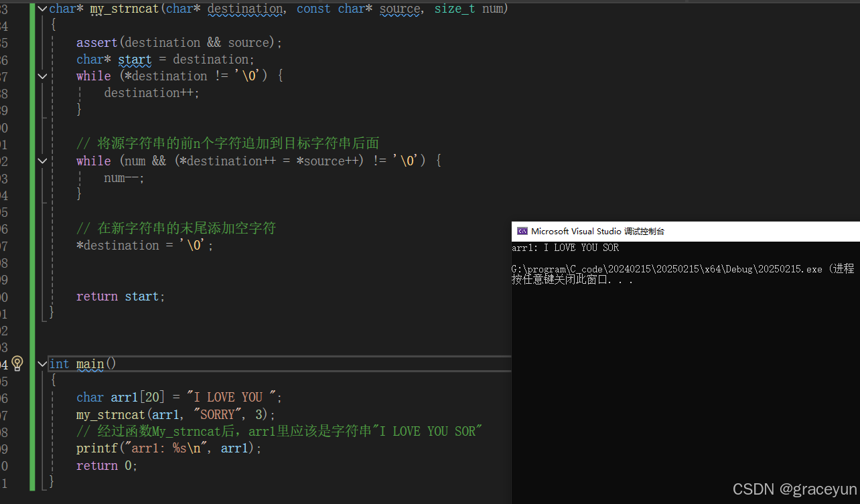860x504 pixels.
Task: Click console output 'arr1: I LOVE YOU SOR'
Action: point(565,248)
